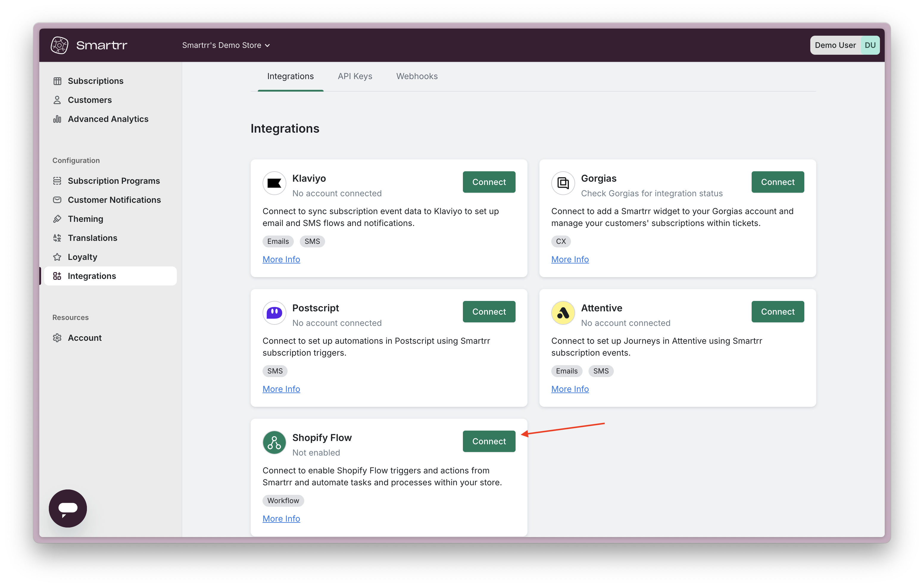Open More Info link for Gorgias
The image size is (924, 587).
(569, 259)
